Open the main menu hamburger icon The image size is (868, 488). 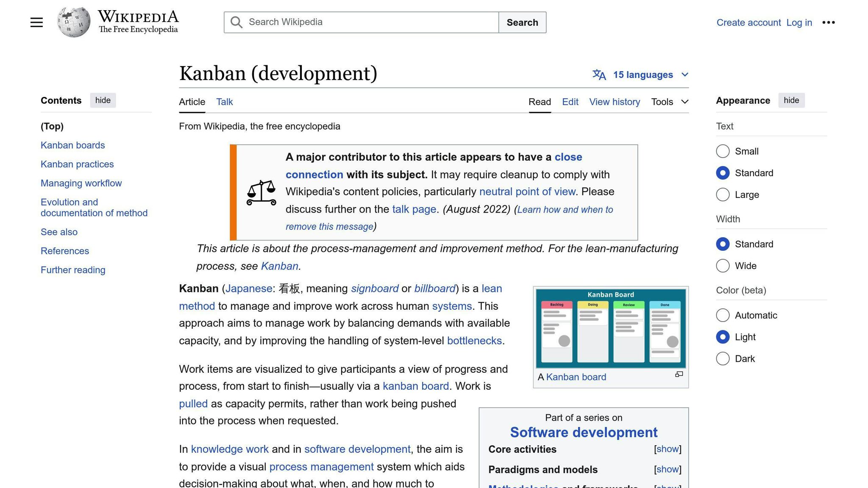[x=36, y=22]
